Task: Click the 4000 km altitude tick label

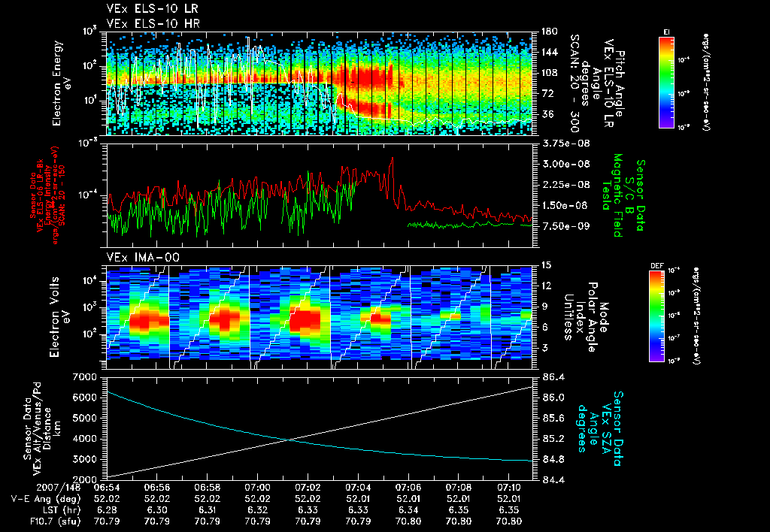Action: coord(84,439)
